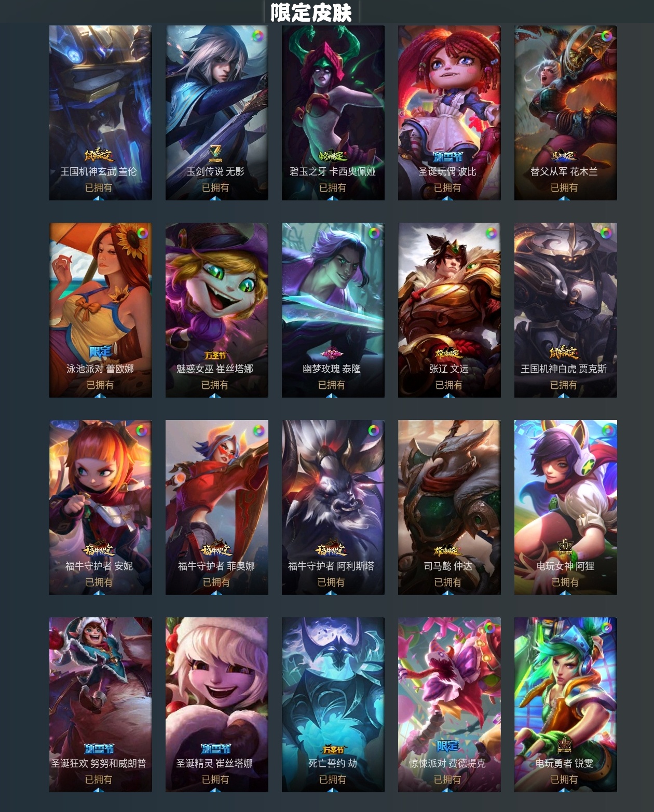Viewport: 654px width, 812px height.
Task: Expand the arrow under 王国机神玄武 盖伦
Action: [99, 198]
